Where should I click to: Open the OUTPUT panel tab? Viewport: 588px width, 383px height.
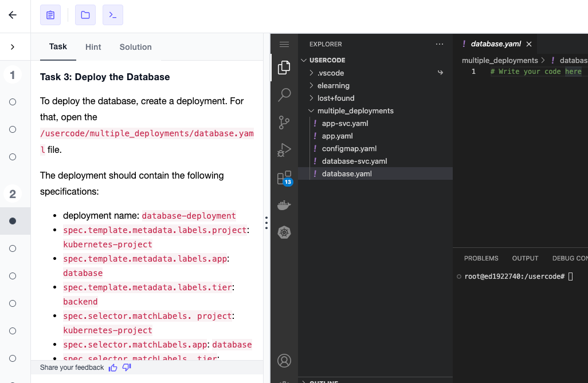click(x=525, y=258)
